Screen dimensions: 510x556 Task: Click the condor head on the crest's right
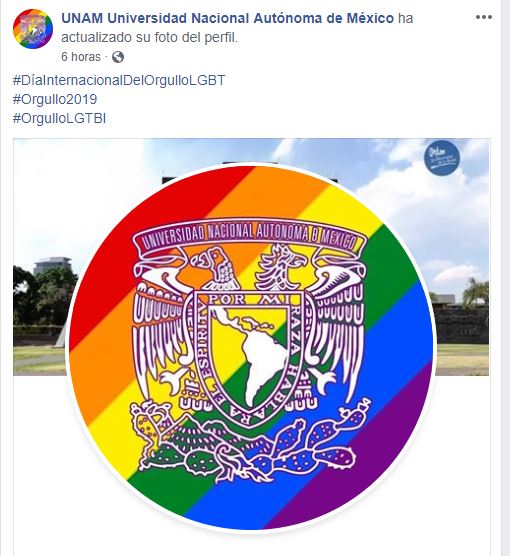point(282,266)
